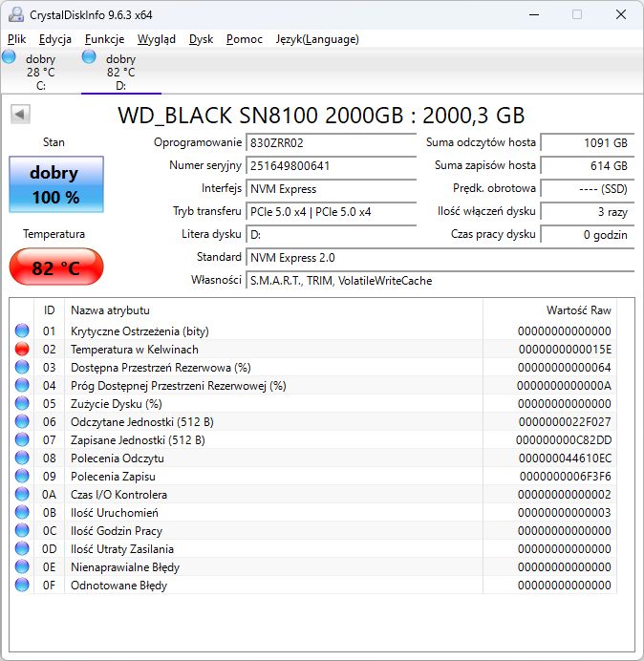
Task: Click the ID column header
Action: coord(49,310)
